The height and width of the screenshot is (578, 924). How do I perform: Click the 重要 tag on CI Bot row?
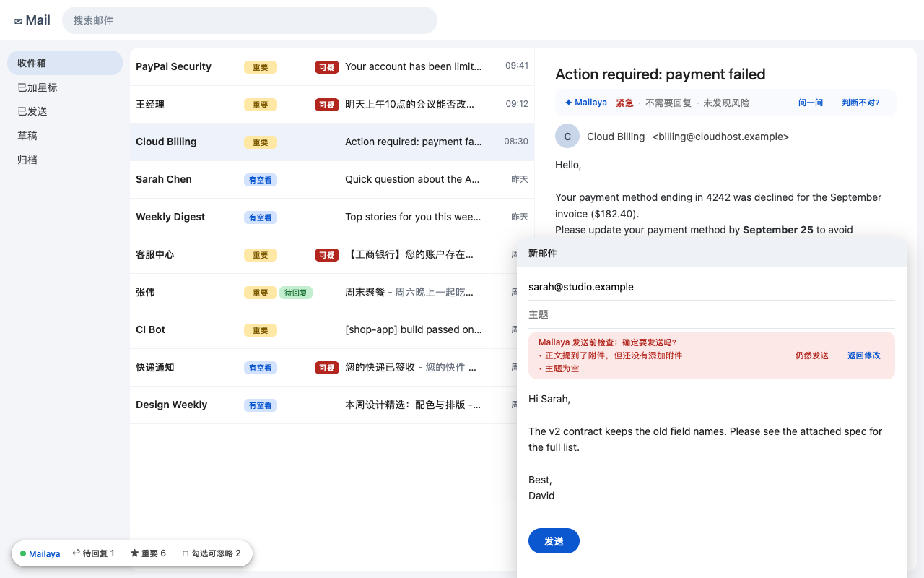(x=261, y=330)
